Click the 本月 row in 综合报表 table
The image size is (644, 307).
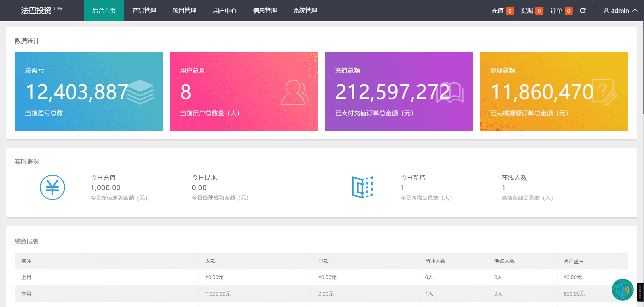tap(26, 294)
